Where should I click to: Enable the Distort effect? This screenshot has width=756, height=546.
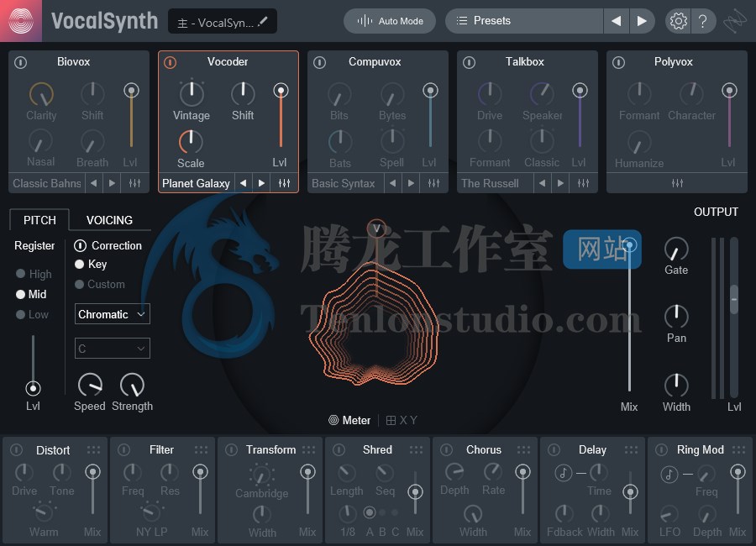point(17,449)
